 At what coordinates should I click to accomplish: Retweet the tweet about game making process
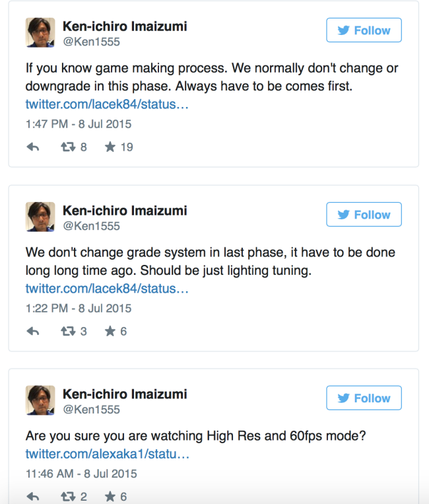coord(68,147)
